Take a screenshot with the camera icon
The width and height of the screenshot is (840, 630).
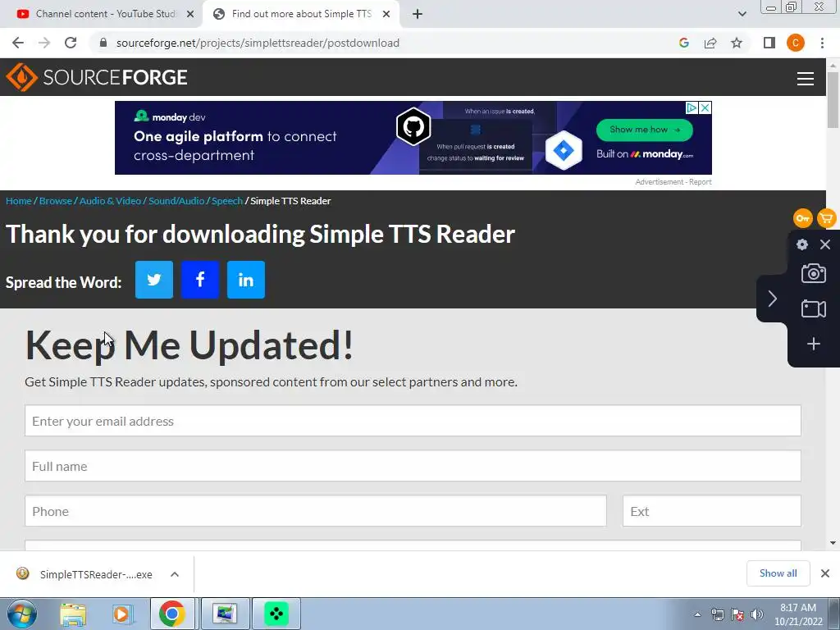coord(813,273)
